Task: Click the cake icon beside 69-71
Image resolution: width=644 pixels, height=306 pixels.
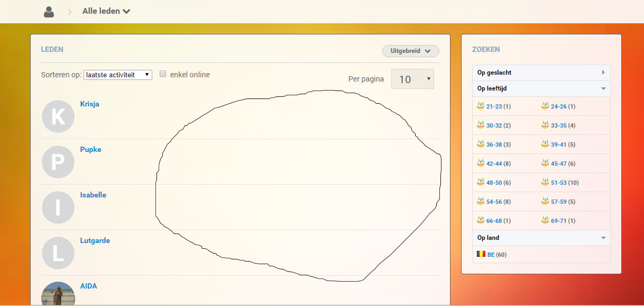Action: tap(545, 220)
